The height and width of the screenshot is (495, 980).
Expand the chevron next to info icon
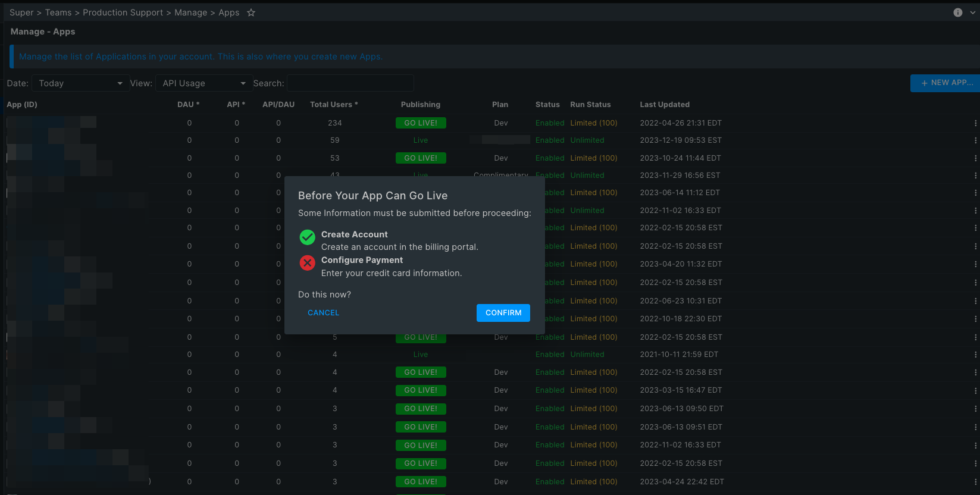click(973, 12)
